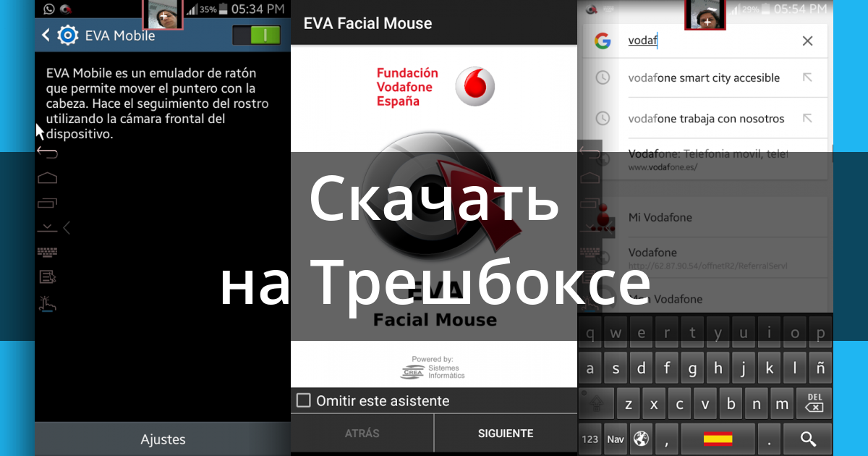Tap the shift key on keyboard
The height and width of the screenshot is (456, 868).
[x=597, y=403]
